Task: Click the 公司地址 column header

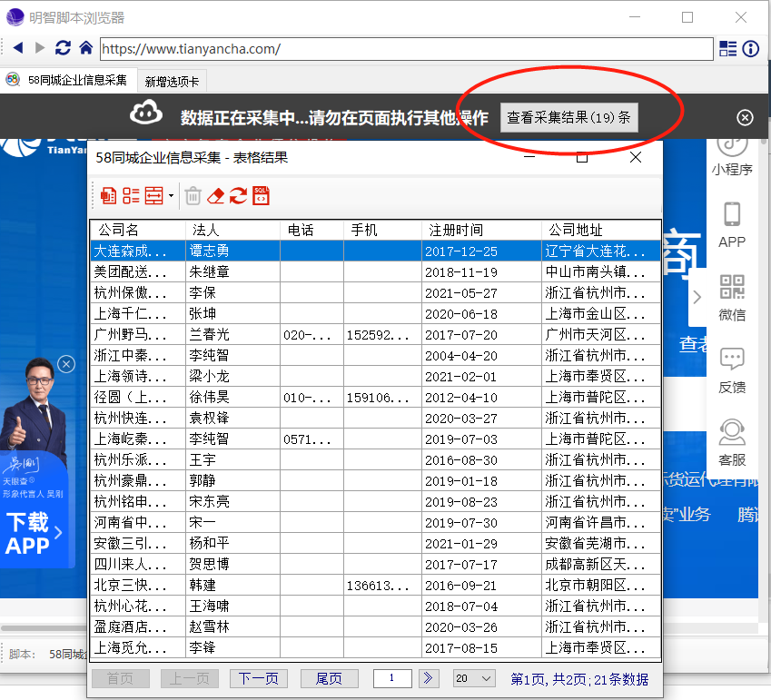Action: (x=601, y=230)
